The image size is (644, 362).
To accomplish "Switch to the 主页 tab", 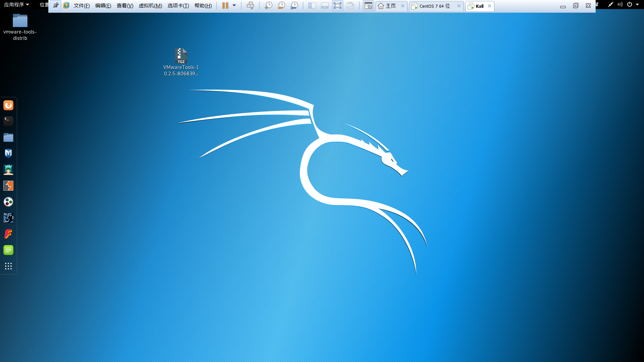I will [391, 6].
